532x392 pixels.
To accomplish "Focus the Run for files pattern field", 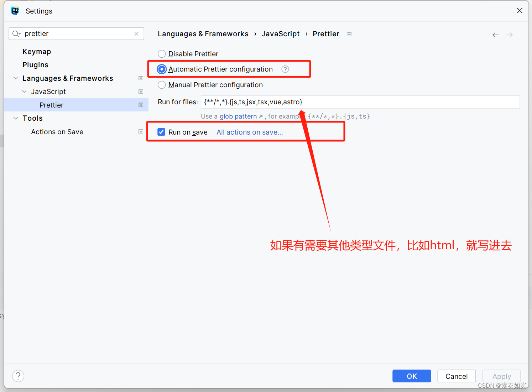I will [360, 102].
